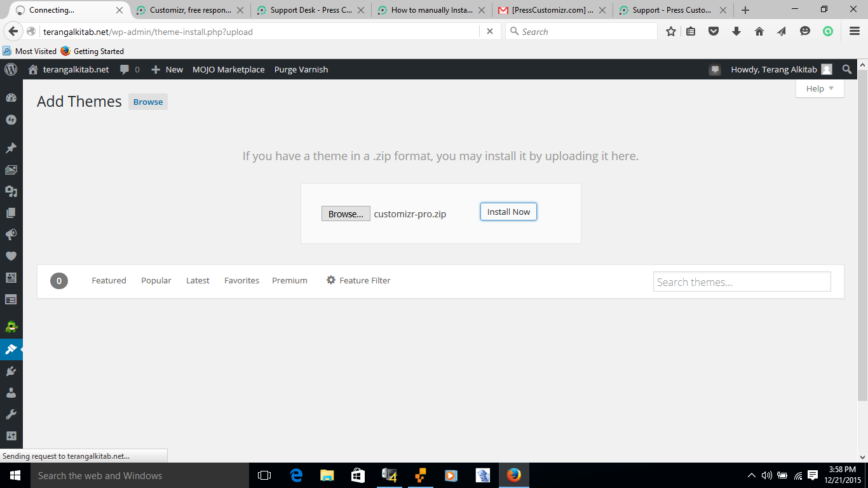The width and height of the screenshot is (868, 488).
Task: Click the WordPress logo in admin bar
Action: tap(11, 70)
